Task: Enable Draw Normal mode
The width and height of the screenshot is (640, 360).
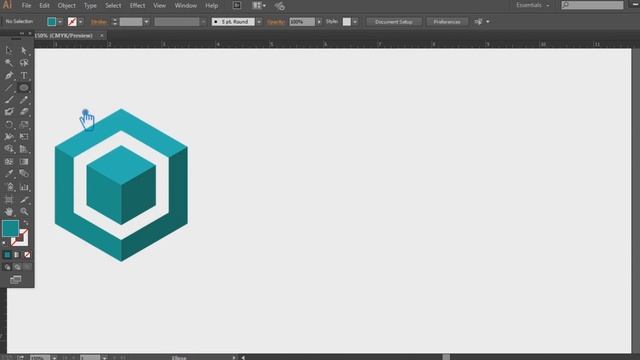Action: [x=7, y=267]
